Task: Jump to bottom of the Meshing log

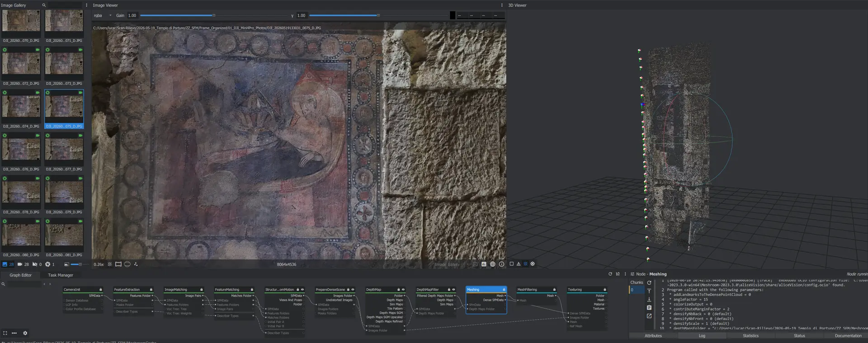Action: tap(649, 299)
